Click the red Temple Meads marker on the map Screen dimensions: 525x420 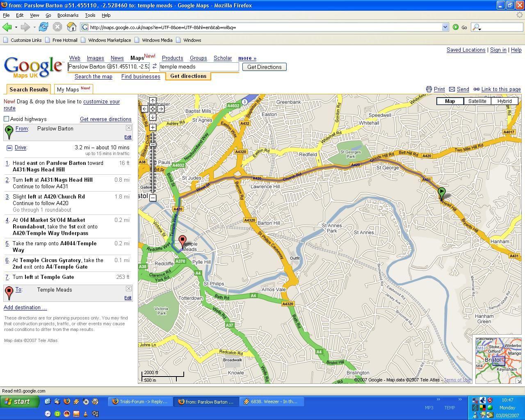pyautogui.click(x=183, y=242)
